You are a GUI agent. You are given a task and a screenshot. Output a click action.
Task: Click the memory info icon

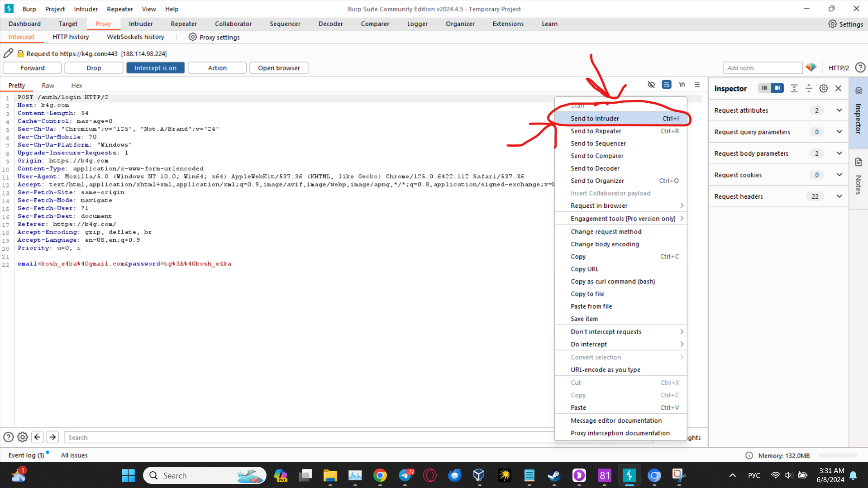[x=749, y=455]
